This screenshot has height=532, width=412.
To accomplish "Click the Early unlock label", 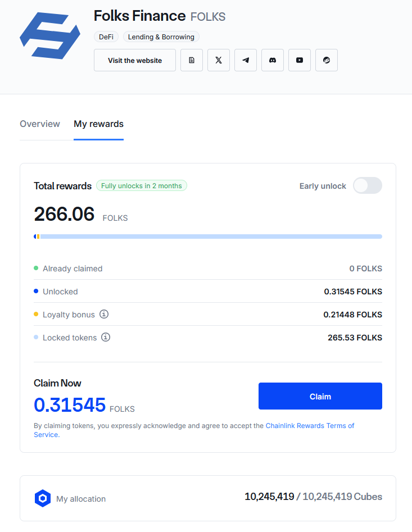I will tap(323, 186).
